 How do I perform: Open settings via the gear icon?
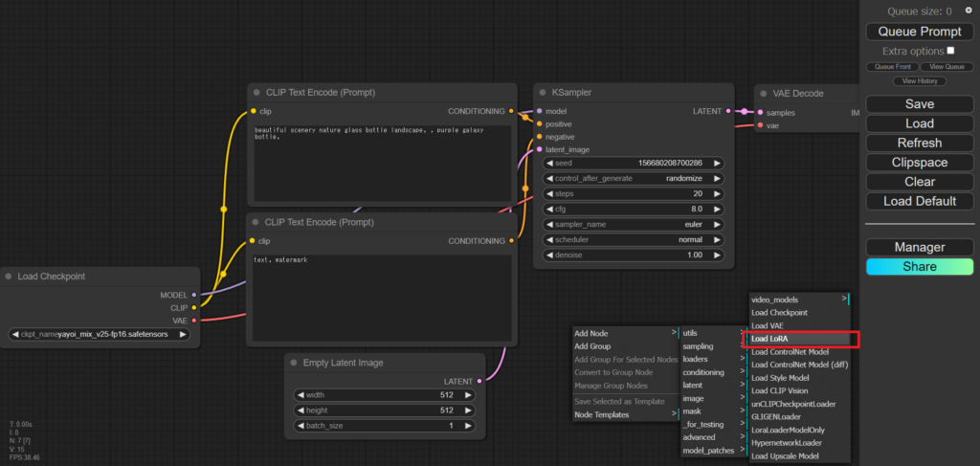point(968,11)
